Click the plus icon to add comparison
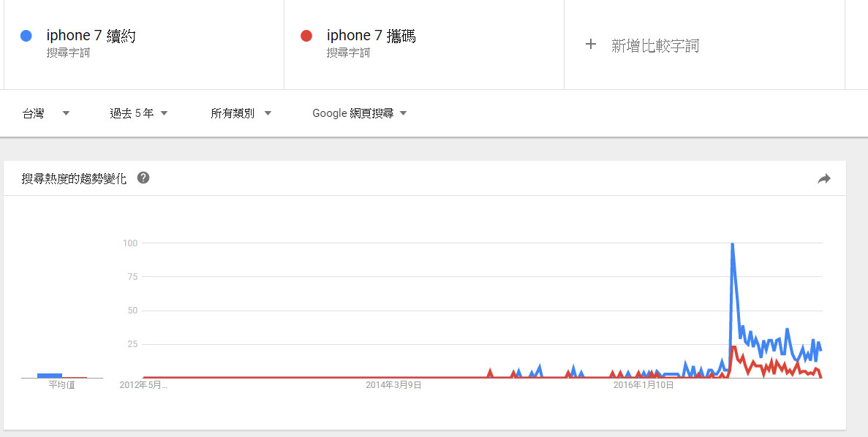Viewport: 868px width, 437px height. pos(591,45)
